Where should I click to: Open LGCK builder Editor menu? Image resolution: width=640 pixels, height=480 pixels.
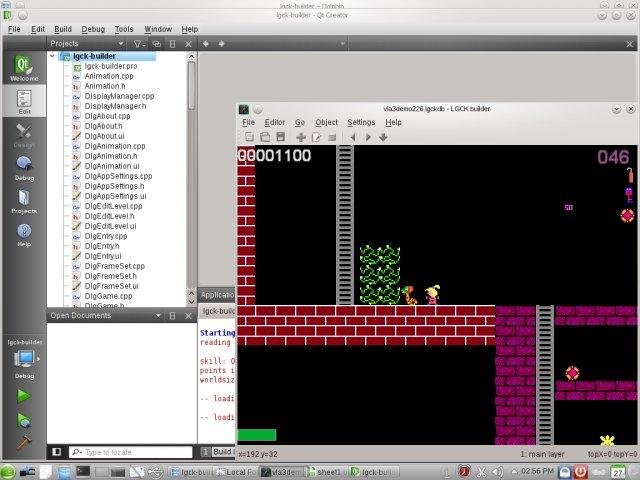pyautogui.click(x=275, y=122)
